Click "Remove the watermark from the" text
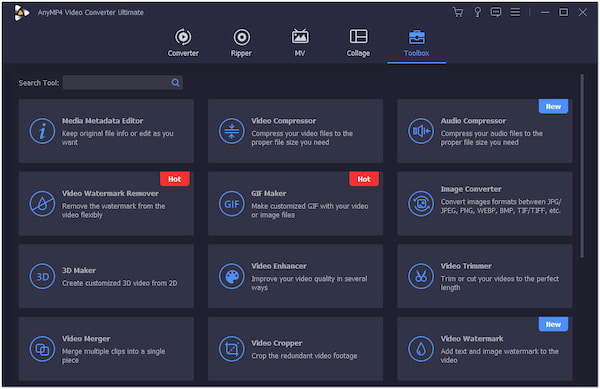This screenshot has height=389, width=600. pos(113,206)
